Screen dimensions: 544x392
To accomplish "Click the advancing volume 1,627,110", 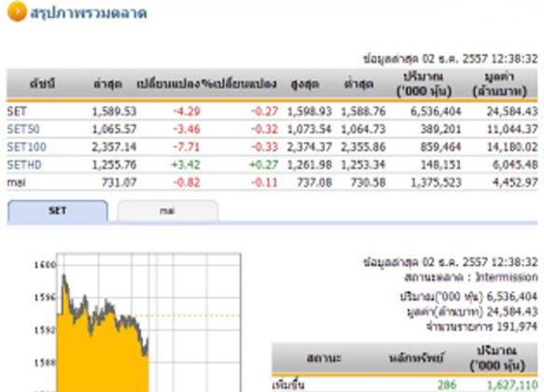I will [513, 385].
